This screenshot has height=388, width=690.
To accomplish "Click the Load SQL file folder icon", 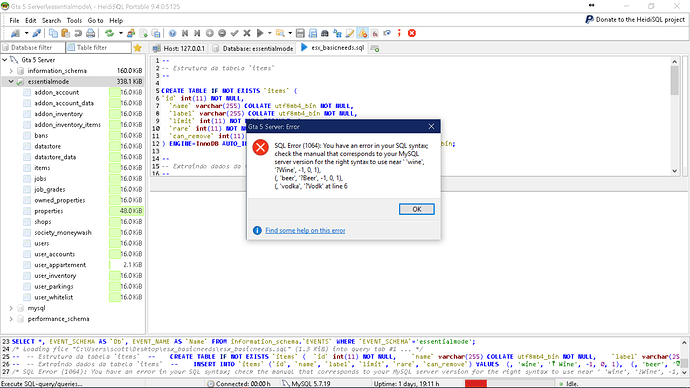I will (x=280, y=33).
